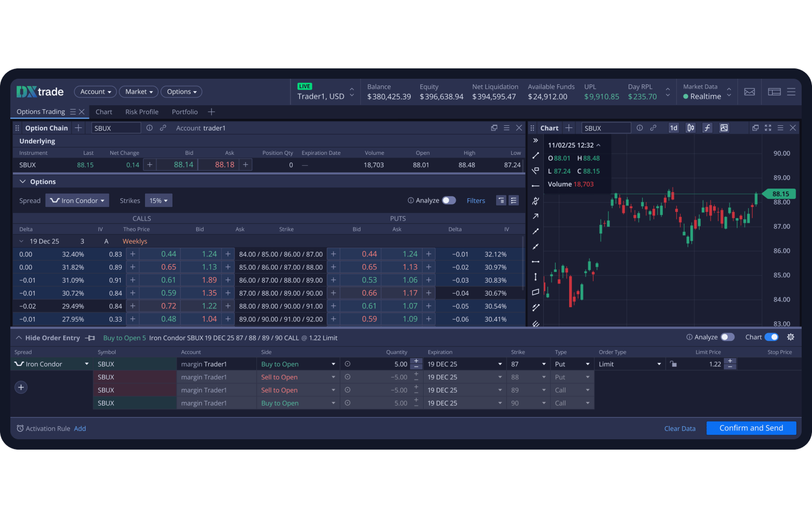
Task: Switch option chain to compact list view
Action: [x=501, y=200]
